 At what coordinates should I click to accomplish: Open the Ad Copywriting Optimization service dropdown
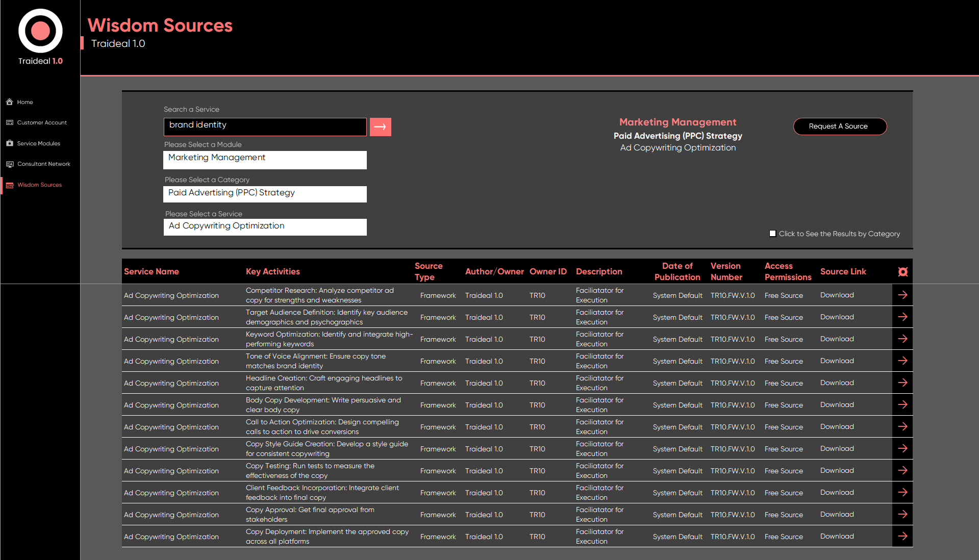click(265, 227)
